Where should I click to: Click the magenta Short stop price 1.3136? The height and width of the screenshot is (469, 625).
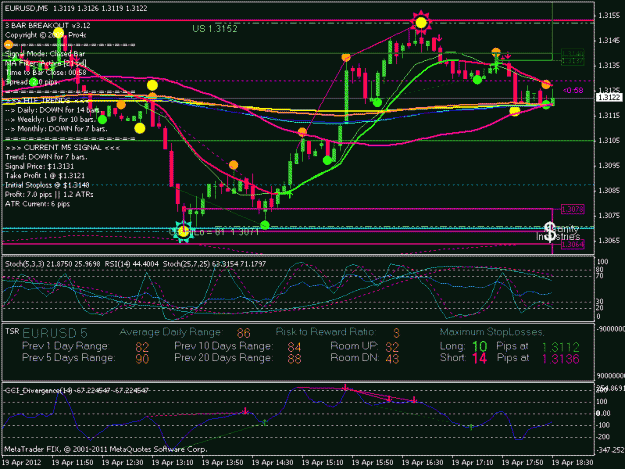pos(561,359)
